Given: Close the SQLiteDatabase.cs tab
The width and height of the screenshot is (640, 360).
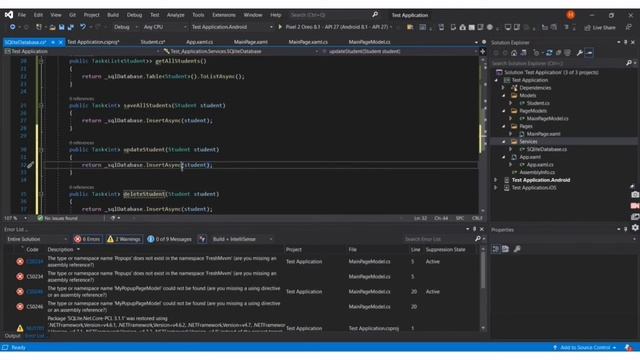Looking at the screenshot, I should click(x=61, y=42).
